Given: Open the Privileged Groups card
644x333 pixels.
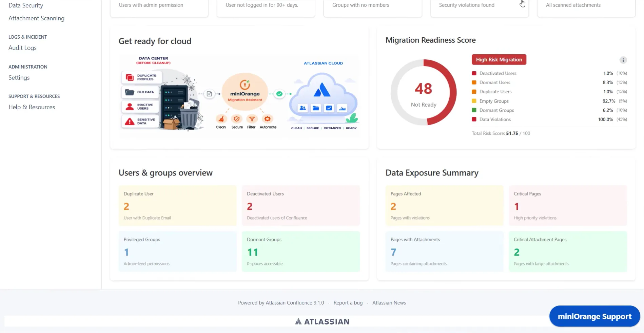Looking at the screenshot, I should click(x=178, y=251).
